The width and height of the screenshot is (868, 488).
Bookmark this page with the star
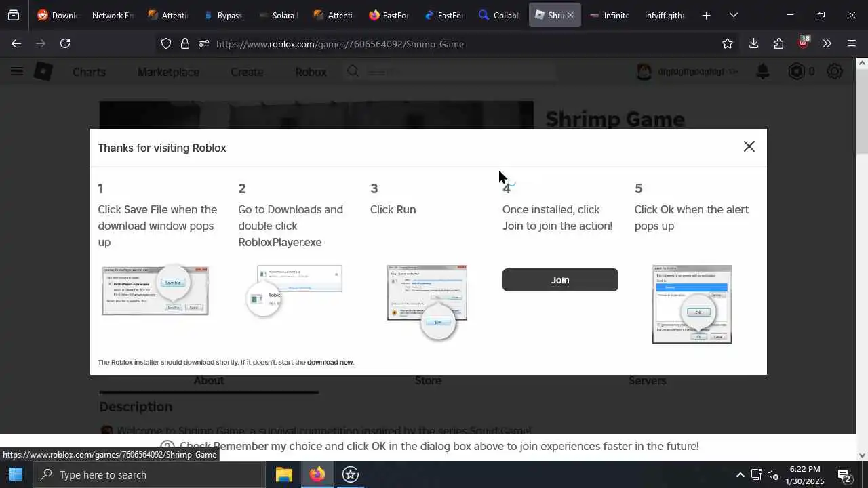point(728,44)
